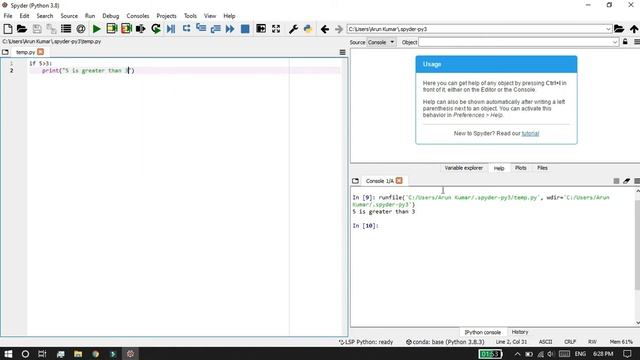This screenshot has width=640, height=360.
Task: Open the Run menu
Action: pyautogui.click(x=90, y=16)
